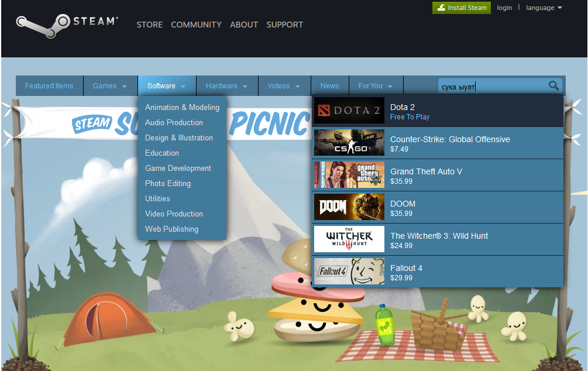Image resolution: width=588 pixels, height=371 pixels.
Task: Click the Install Steam button
Action: [x=462, y=8]
